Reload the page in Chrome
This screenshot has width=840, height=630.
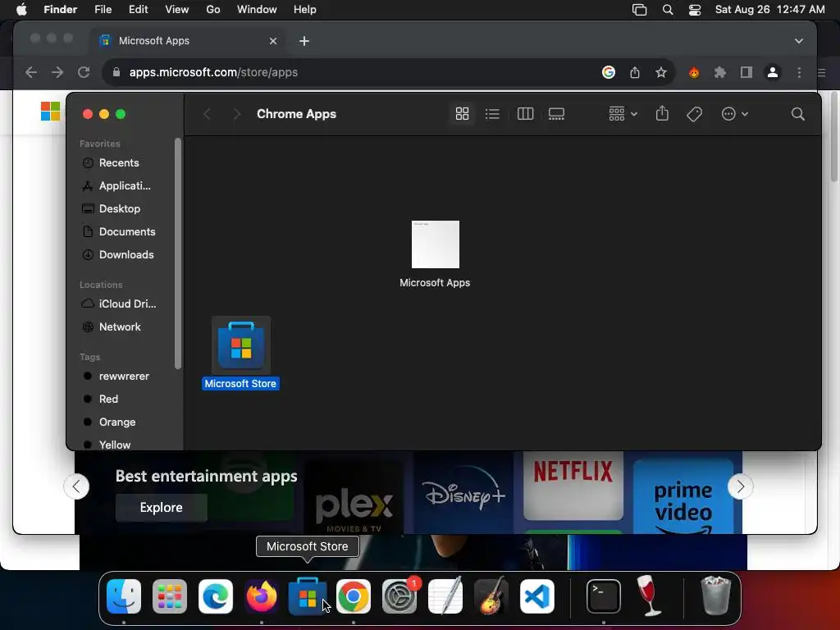(84, 72)
